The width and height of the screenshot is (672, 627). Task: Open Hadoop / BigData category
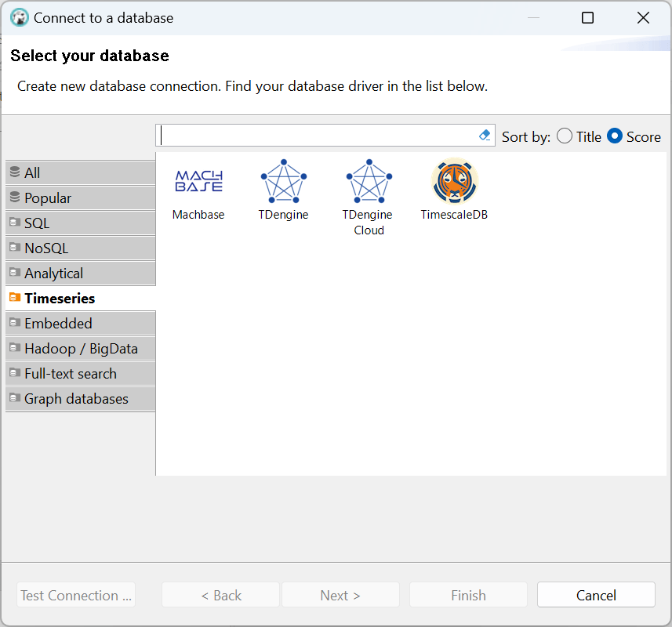pyautogui.click(x=79, y=349)
